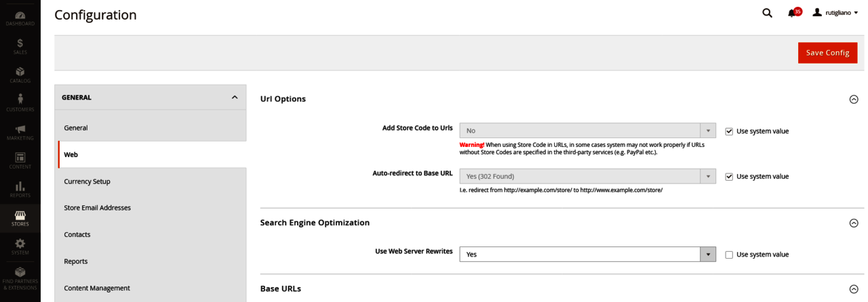The image size is (868, 302).
Task: Click the Content sidebar icon
Action: coord(20,160)
